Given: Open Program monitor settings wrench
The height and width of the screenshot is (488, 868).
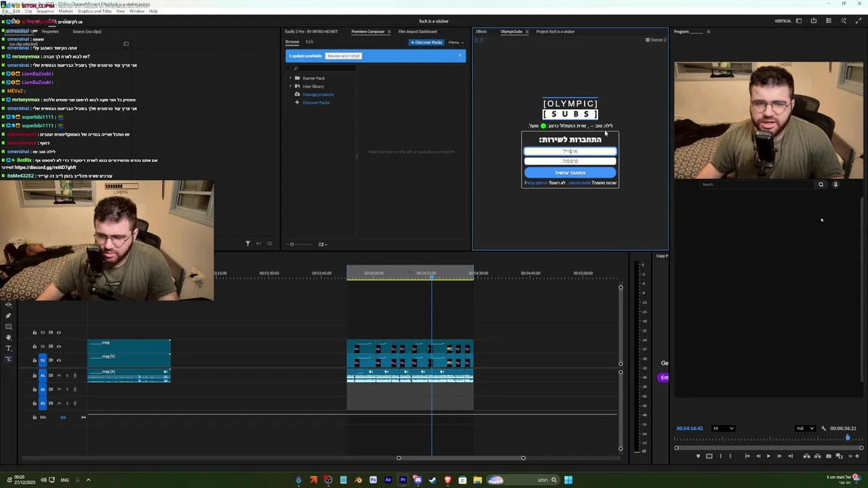Looking at the screenshot, I should (823, 428).
